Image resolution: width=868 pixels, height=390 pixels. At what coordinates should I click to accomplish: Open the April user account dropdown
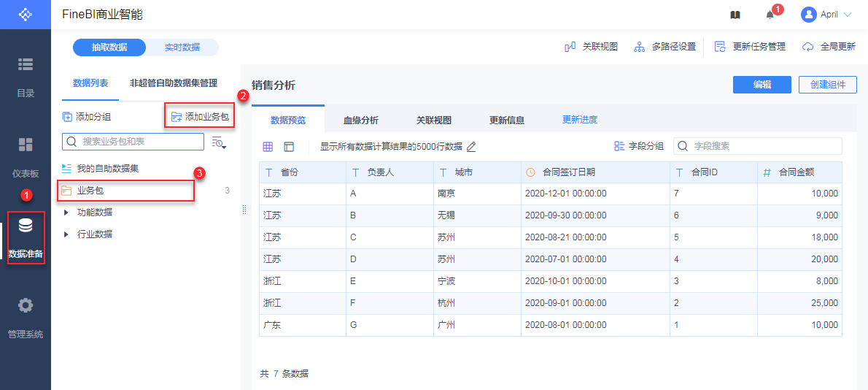pyautogui.click(x=826, y=15)
